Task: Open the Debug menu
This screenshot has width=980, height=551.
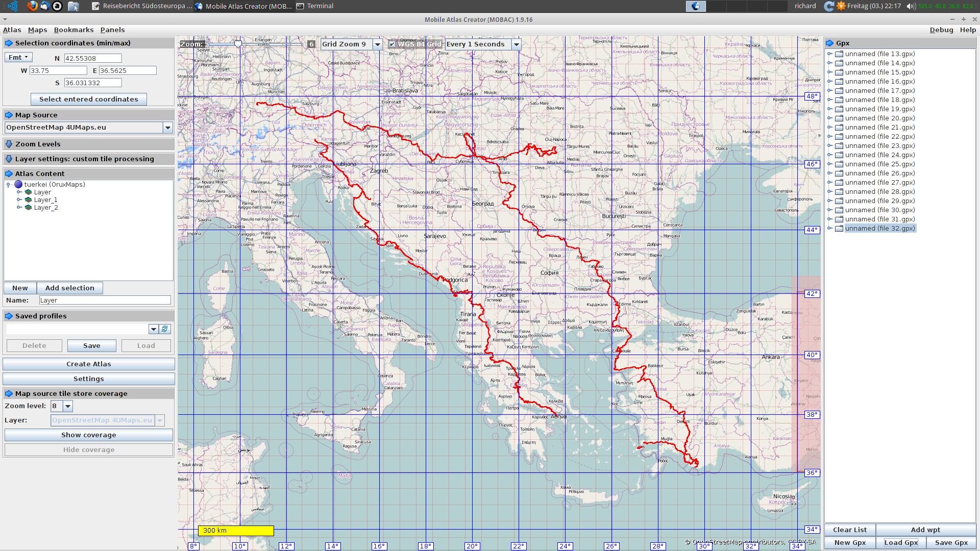Action: coord(941,30)
